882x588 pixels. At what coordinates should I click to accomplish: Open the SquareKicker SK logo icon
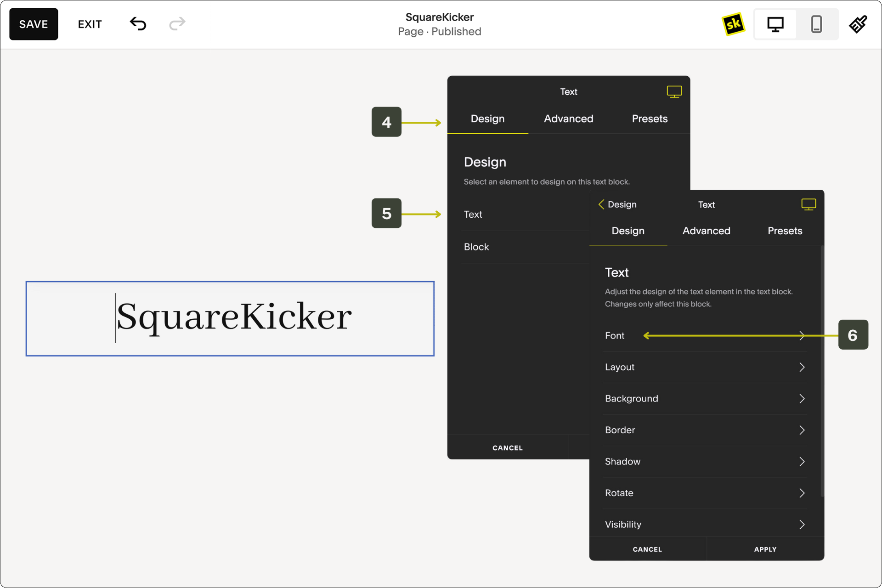pos(733,24)
